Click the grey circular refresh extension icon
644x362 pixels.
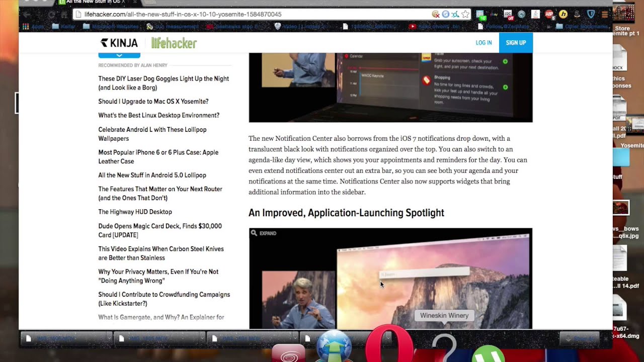tap(522, 15)
